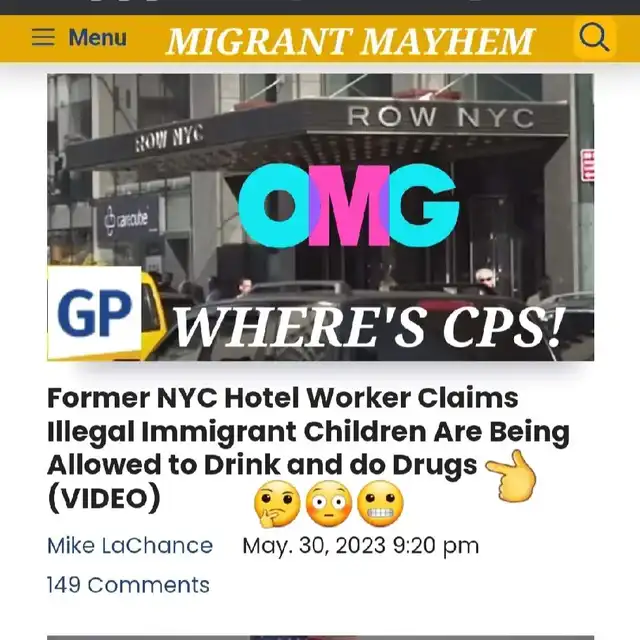Click the (VIDEO) headline text

click(104, 498)
